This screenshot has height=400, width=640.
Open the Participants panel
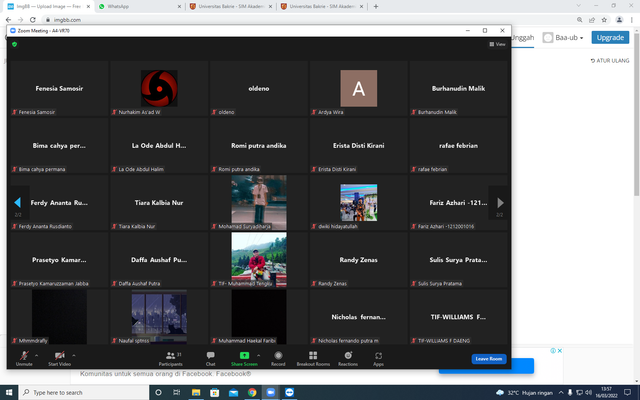(x=171, y=358)
